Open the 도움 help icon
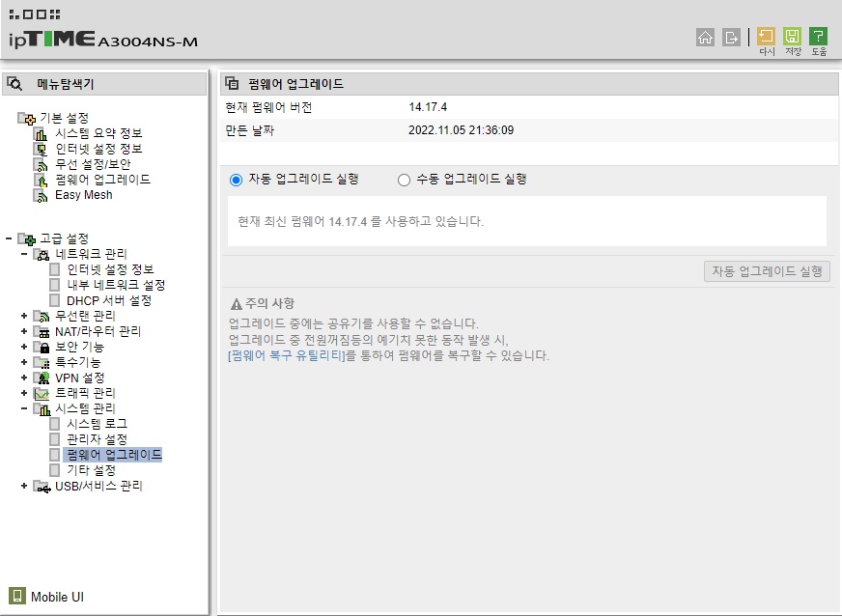The height and width of the screenshot is (616, 842). 819,37
